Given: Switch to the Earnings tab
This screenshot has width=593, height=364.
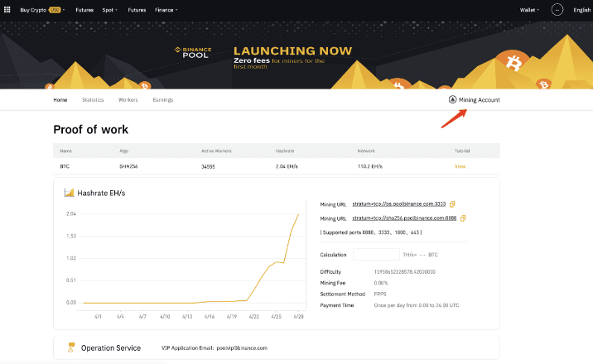Looking at the screenshot, I should point(162,99).
